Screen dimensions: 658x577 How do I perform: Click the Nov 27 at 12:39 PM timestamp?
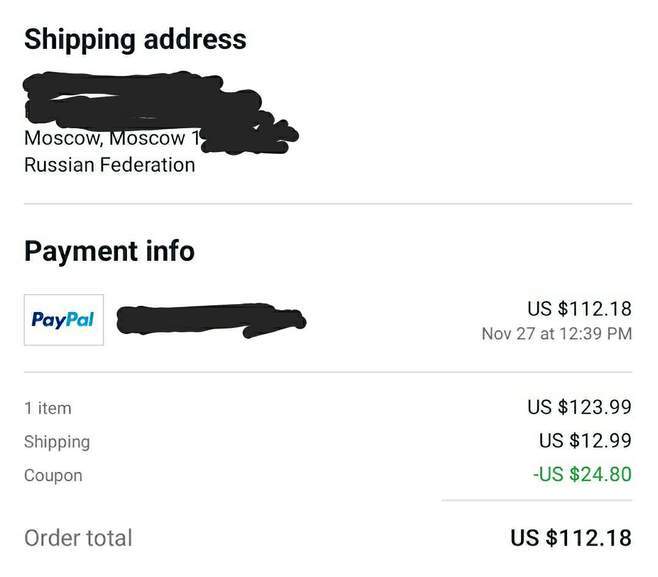point(556,334)
